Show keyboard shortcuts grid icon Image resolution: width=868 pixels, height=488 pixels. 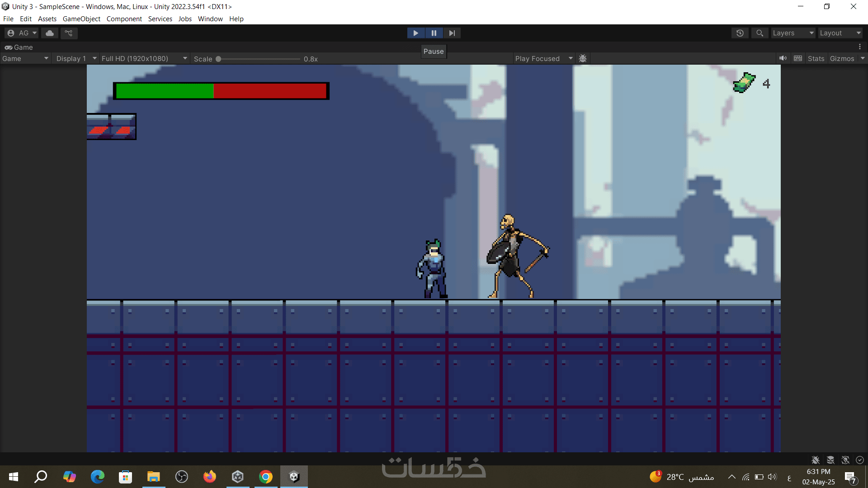[x=798, y=58]
